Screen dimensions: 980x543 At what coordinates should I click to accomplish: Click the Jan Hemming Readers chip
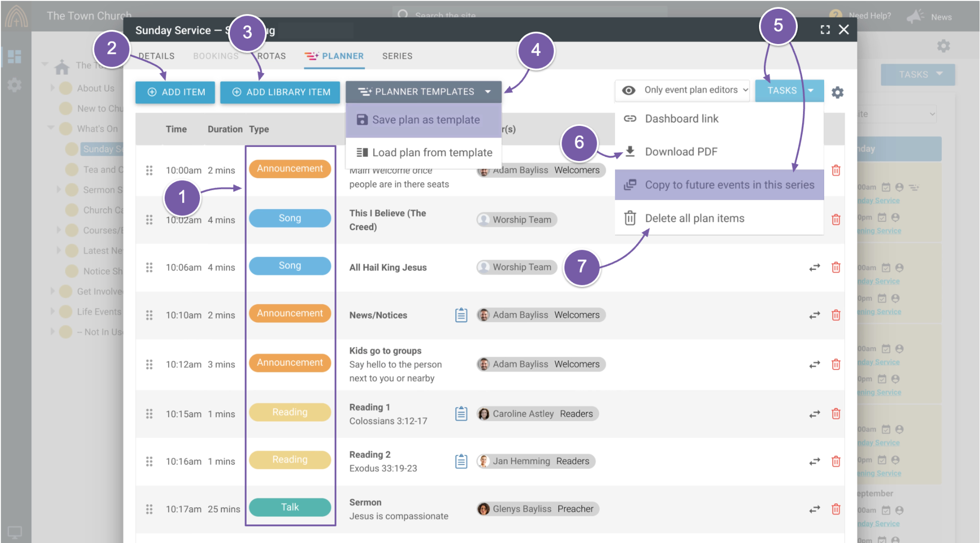pyautogui.click(x=536, y=461)
